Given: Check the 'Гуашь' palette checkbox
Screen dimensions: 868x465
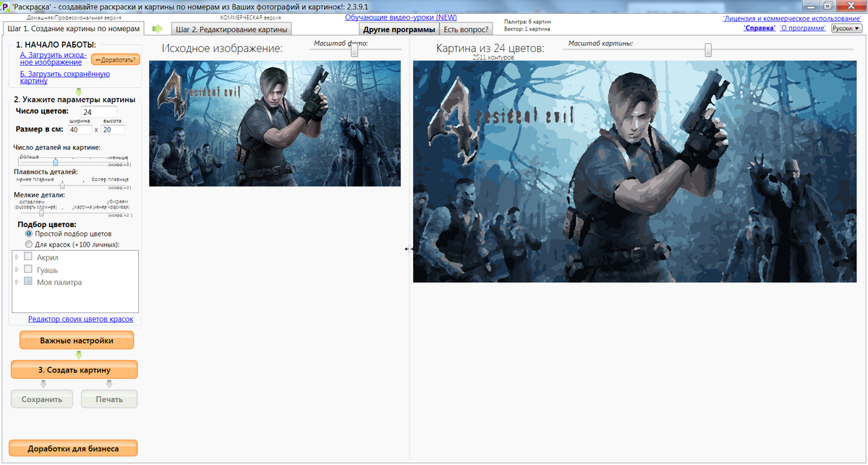Looking at the screenshot, I should coord(28,270).
